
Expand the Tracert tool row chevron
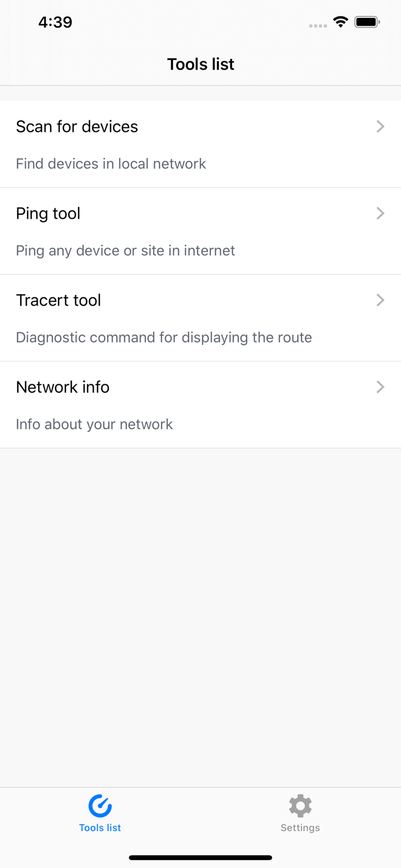point(380,300)
